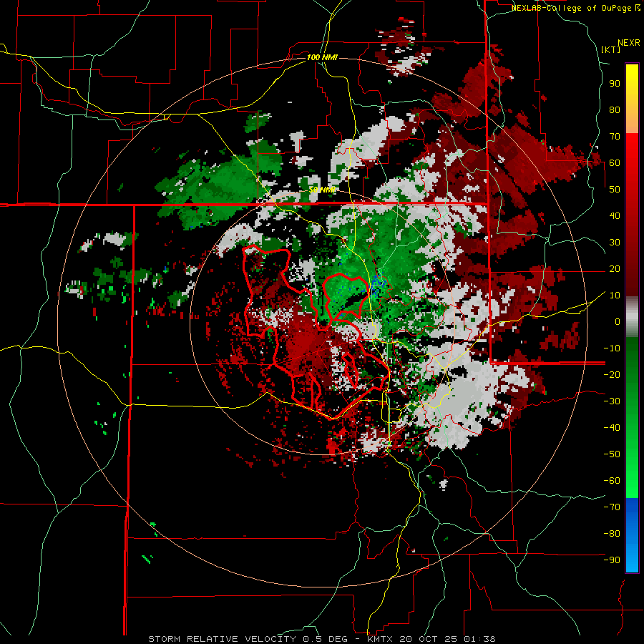Click the 30 value on velocity scale
644x644 pixels.
click(x=615, y=243)
